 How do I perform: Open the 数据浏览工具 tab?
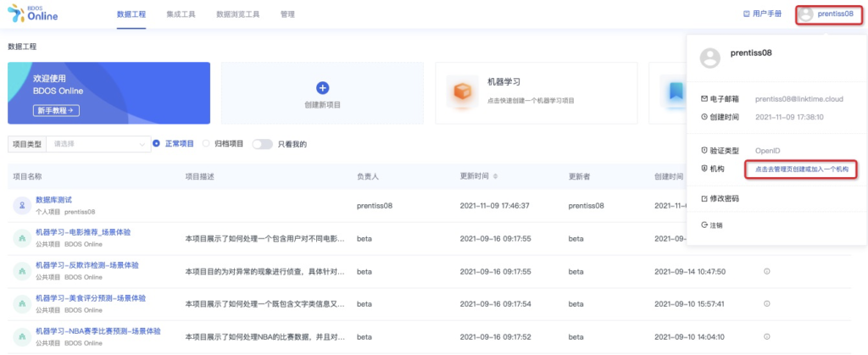click(x=238, y=14)
